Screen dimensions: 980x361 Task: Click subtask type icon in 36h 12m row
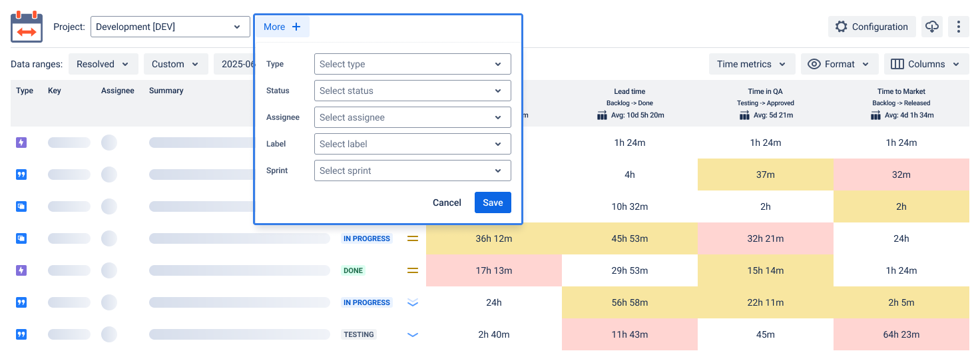21,238
